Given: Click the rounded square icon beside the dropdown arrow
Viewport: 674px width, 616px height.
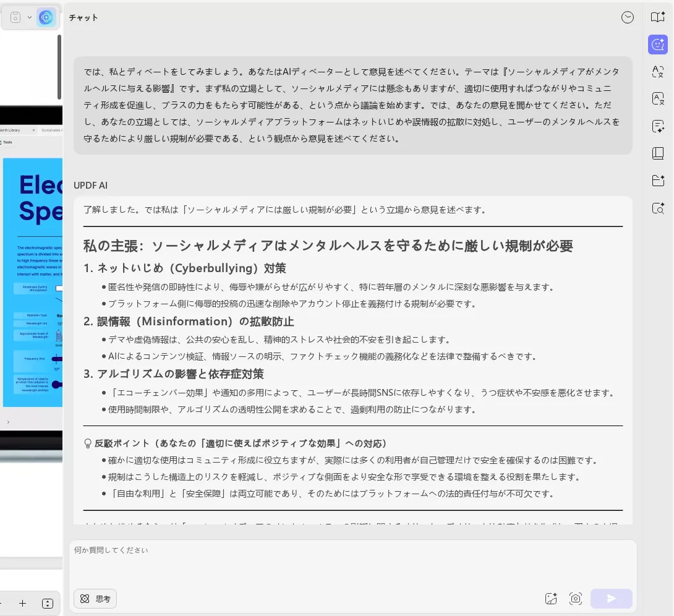Looking at the screenshot, I should 15,17.
